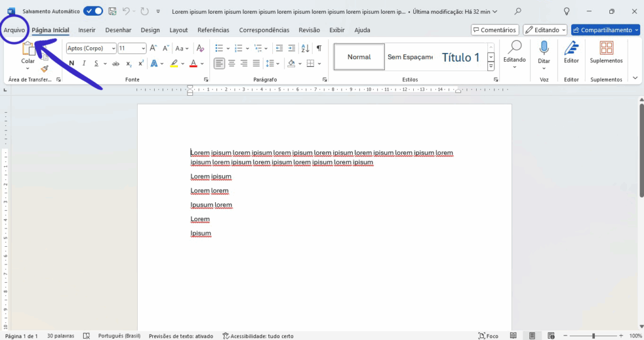The height and width of the screenshot is (340, 644).
Task: Switch to the Inserir tab
Action: pos(87,30)
